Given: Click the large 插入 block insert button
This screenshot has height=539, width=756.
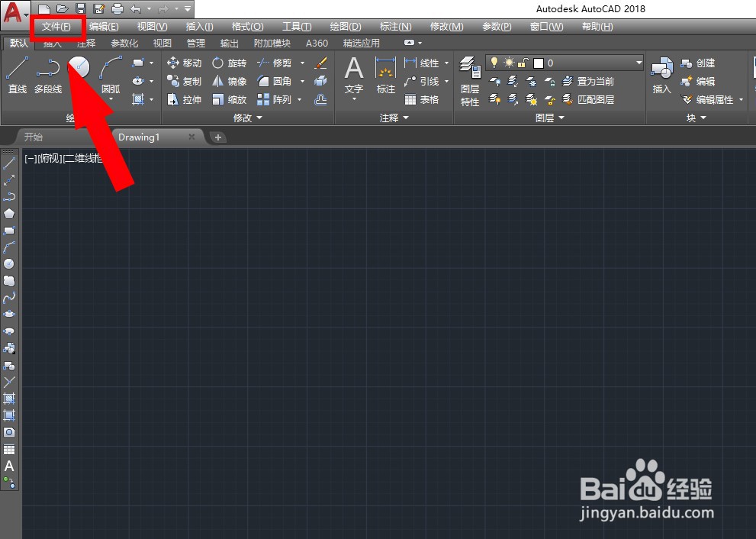Looking at the screenshot, I should tap(661, 76).
